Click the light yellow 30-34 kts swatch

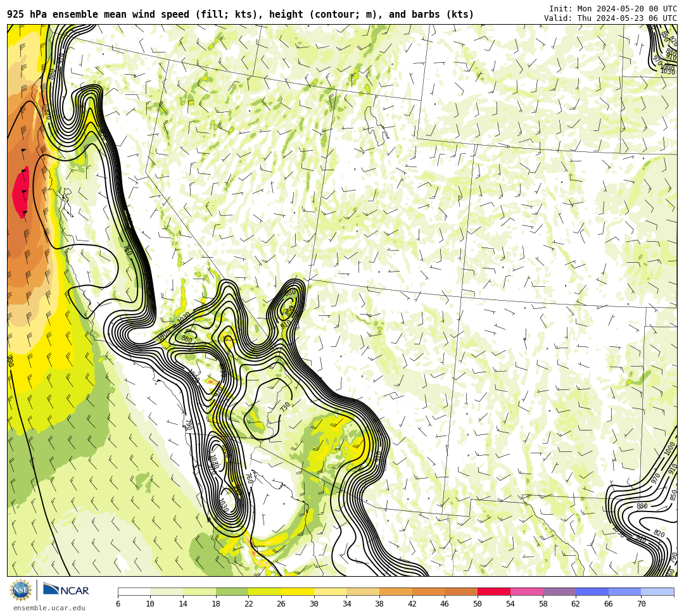pyautogui.click(x=330, y=591)
